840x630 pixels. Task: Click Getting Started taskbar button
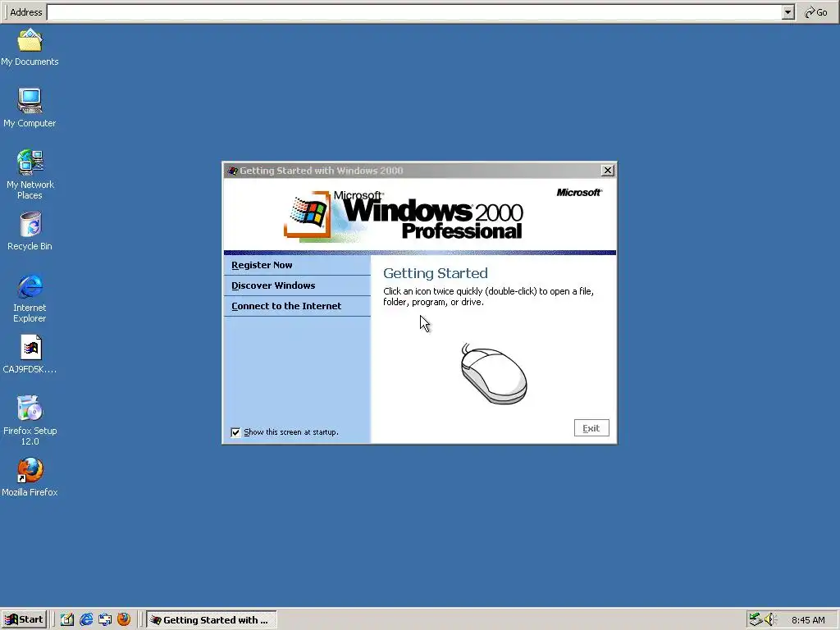(x=212, y=619)
